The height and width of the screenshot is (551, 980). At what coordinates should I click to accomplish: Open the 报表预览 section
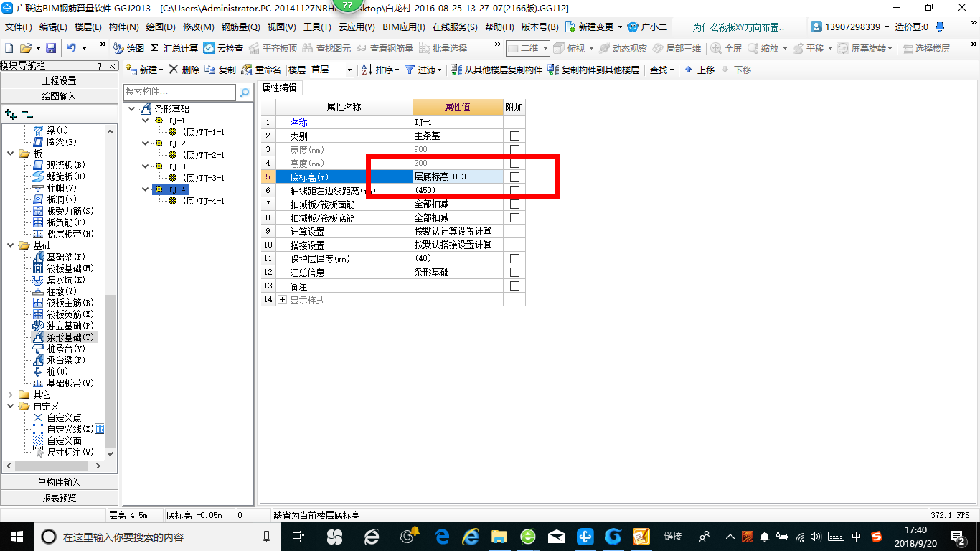tap(59, 498)
